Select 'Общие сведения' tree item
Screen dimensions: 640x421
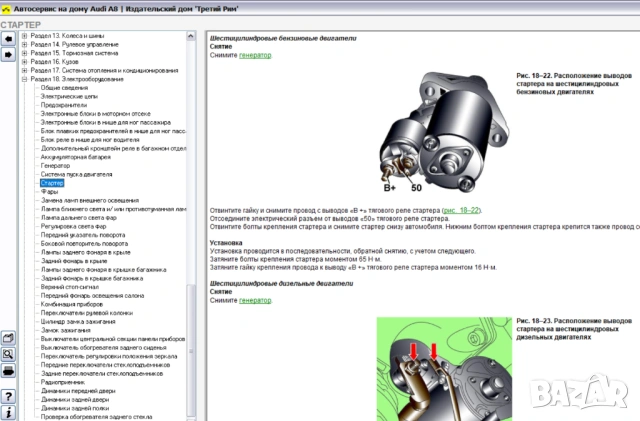tap(64, 88)
